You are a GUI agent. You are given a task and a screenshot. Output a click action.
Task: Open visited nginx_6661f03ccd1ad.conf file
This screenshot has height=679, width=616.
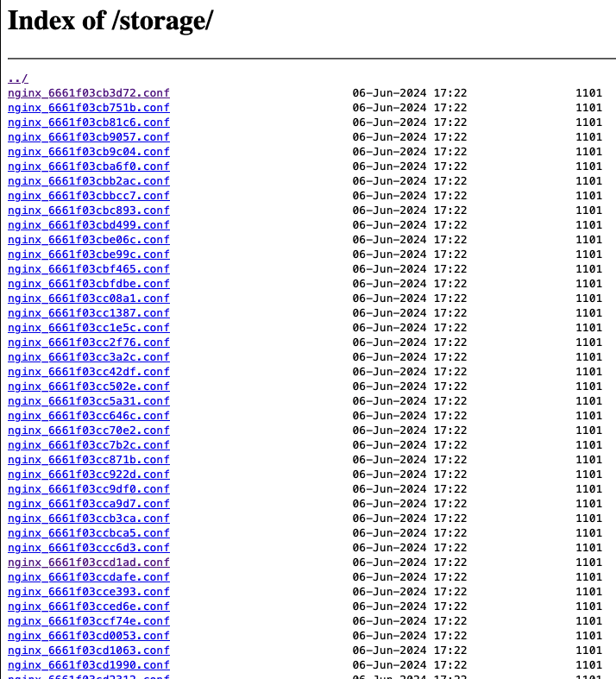click(89, 563)
